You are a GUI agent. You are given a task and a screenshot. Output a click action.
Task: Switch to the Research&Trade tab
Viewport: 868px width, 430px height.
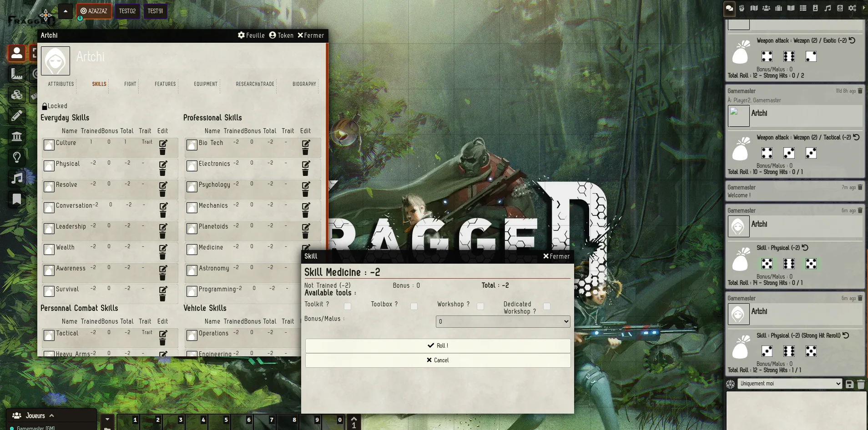point(255,84)
